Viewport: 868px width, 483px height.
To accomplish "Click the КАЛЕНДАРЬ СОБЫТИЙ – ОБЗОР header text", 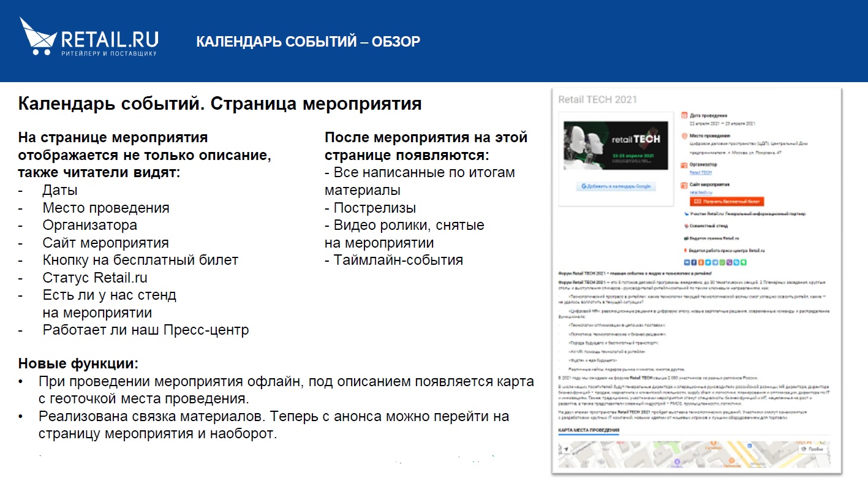I will pos(308,42).
